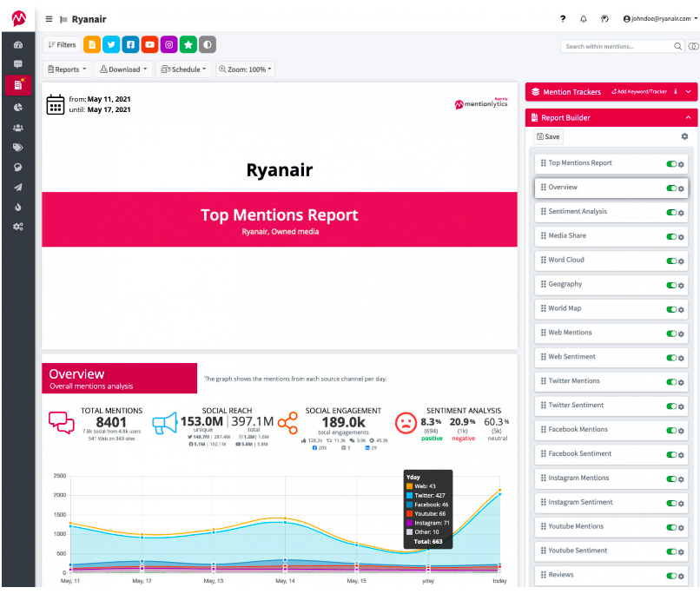Open the gears settings sidebar icon
Image resolution: width=700 pixels, height=594 pixels.
click(18, 227)
